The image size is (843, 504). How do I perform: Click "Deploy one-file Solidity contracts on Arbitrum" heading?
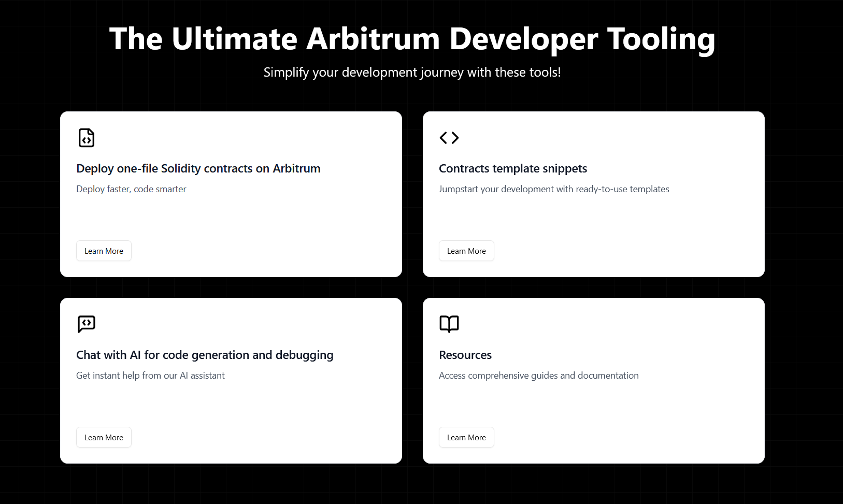click(x=198, y=168)
